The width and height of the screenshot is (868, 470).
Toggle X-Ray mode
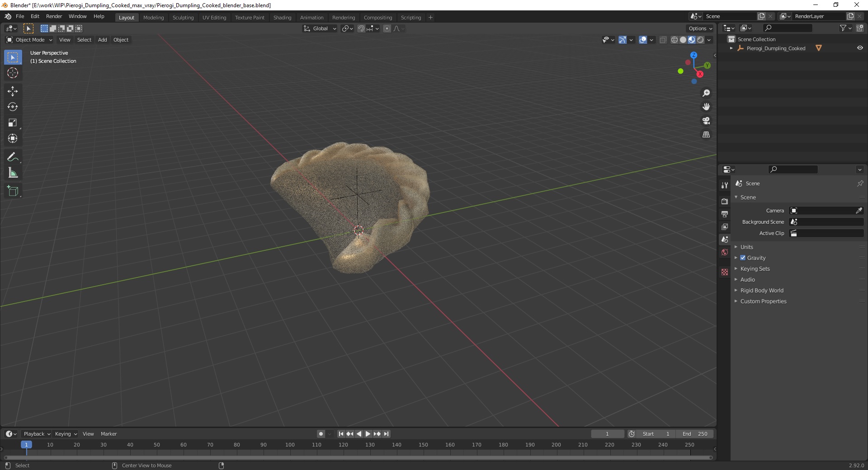(x=663, y=40)
